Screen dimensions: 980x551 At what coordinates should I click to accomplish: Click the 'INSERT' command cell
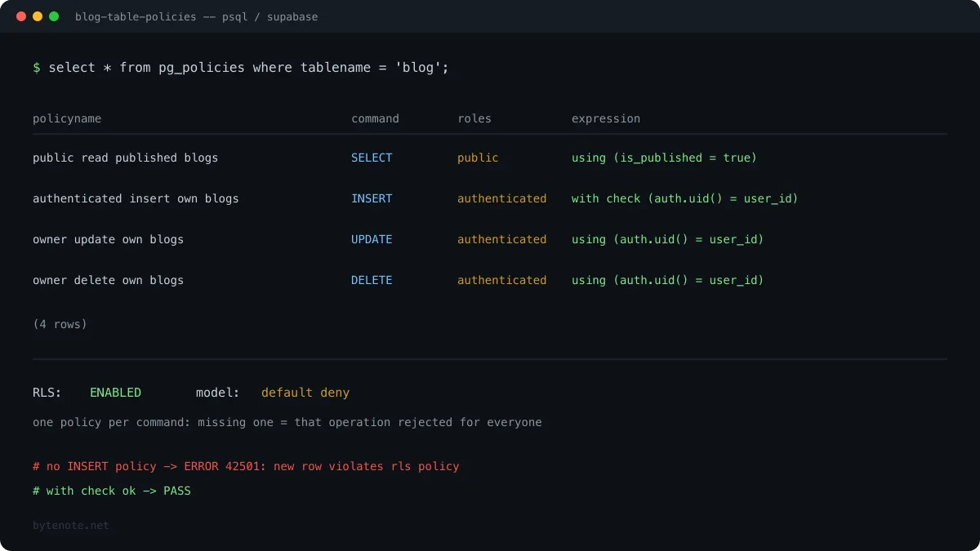pyautogui.click(x=372, y=198)
